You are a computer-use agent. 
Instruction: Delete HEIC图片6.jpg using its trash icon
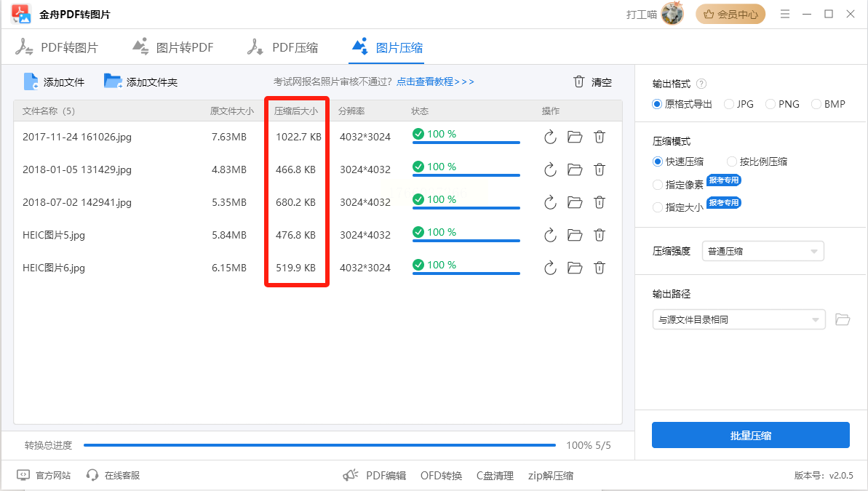[600, 268]
